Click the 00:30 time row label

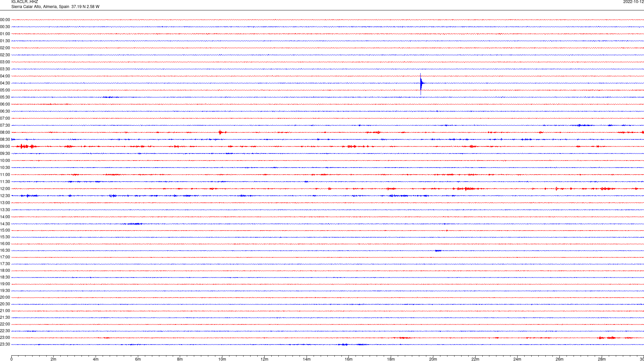coord(5,27)
